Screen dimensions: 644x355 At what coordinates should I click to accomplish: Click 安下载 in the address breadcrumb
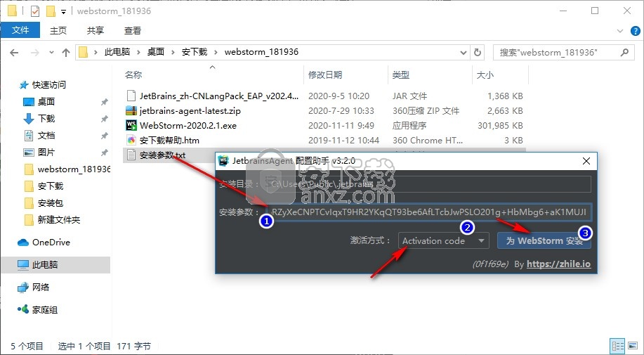[195, 52]
